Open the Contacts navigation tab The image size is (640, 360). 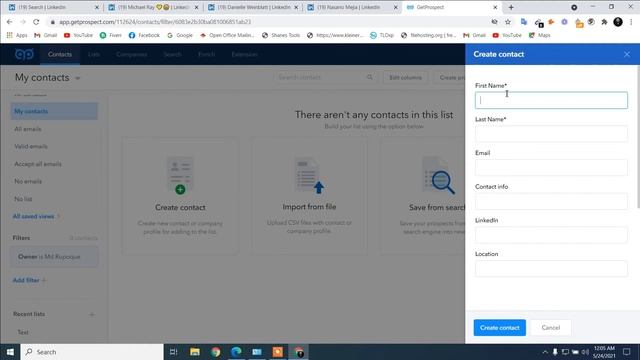point(60,54)
